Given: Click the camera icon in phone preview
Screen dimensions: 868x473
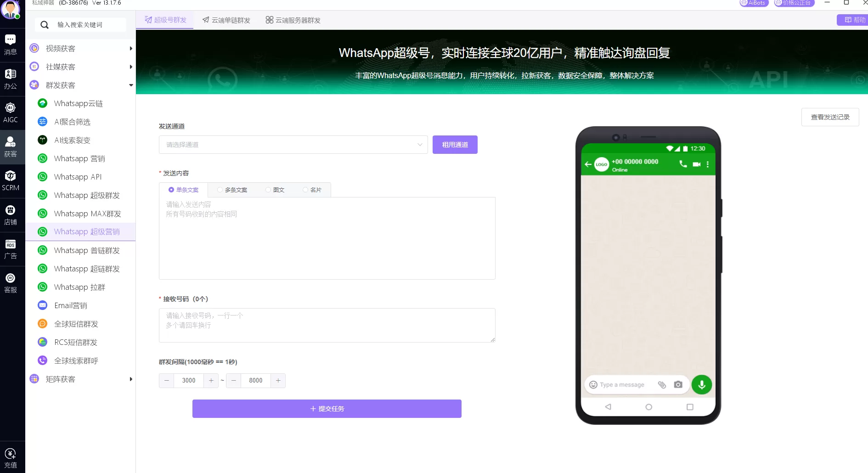Looking at the screenshot, I should click(x=678, y=385).
